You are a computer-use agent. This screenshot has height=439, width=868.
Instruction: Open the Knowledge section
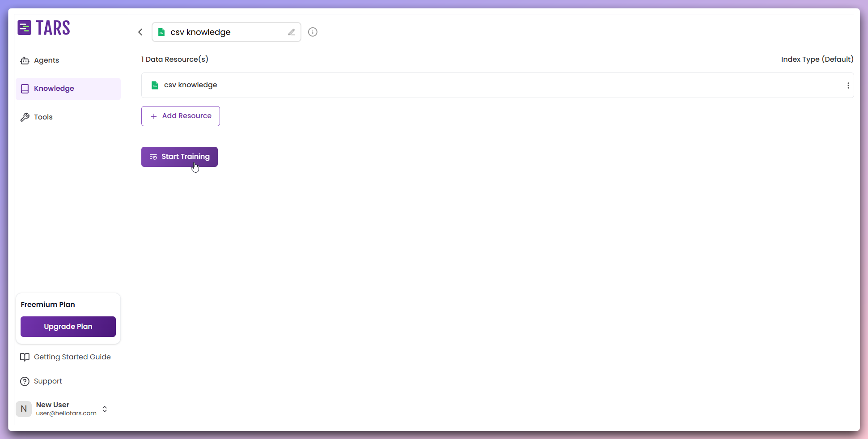(68, 89)
